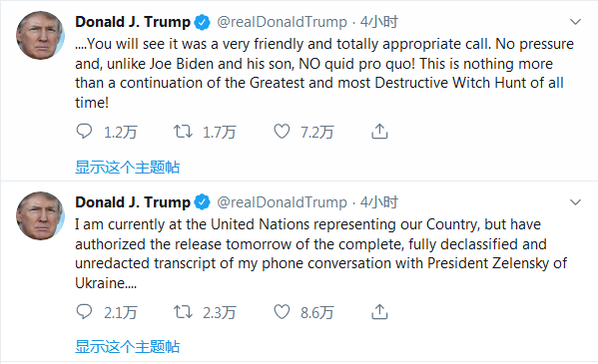Open more options chevron on first tweet
598x364 pixels.
[575, 22]
